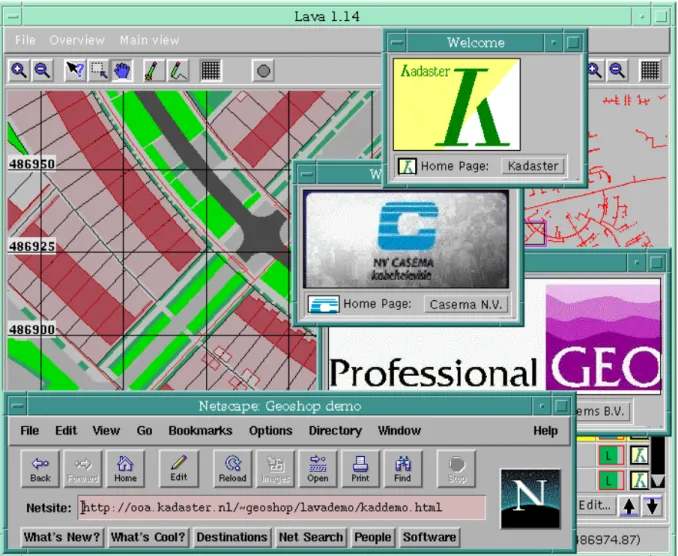The height and width of the screenshot is (556, 678).
Task: Open Netscape's Window menu
Action: 399,431
